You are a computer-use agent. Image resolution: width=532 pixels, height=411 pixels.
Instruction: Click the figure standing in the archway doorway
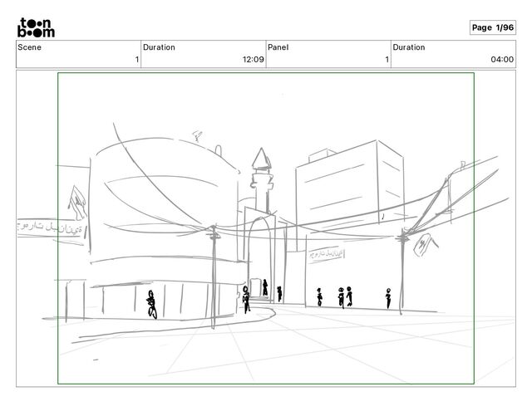pyautogui.click(x=265, y=287)
